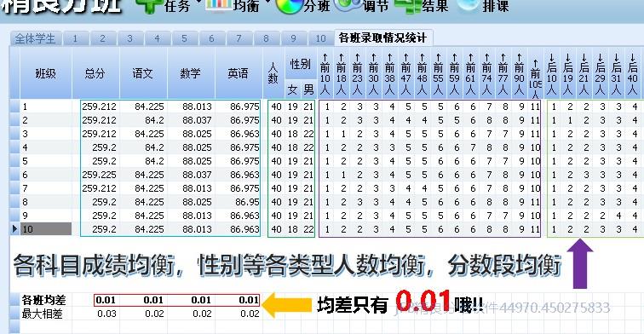644x334 pixels.
Task: Click 总分 value 259.225 in class 6
Action: coord(99,175)
